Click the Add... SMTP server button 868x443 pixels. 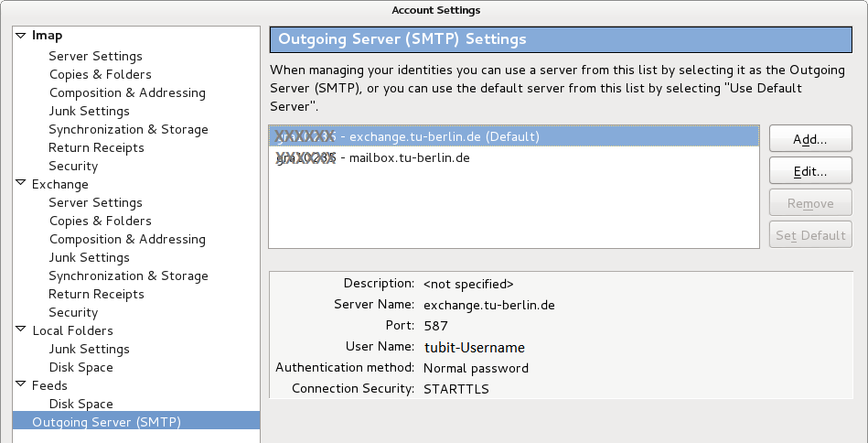click(x=810, y=139)
